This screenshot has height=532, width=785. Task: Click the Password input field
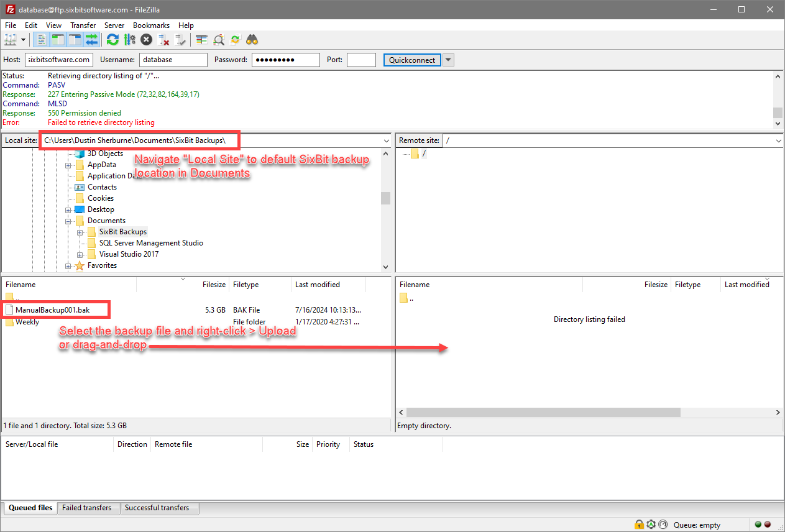click(x=286, y=60)
